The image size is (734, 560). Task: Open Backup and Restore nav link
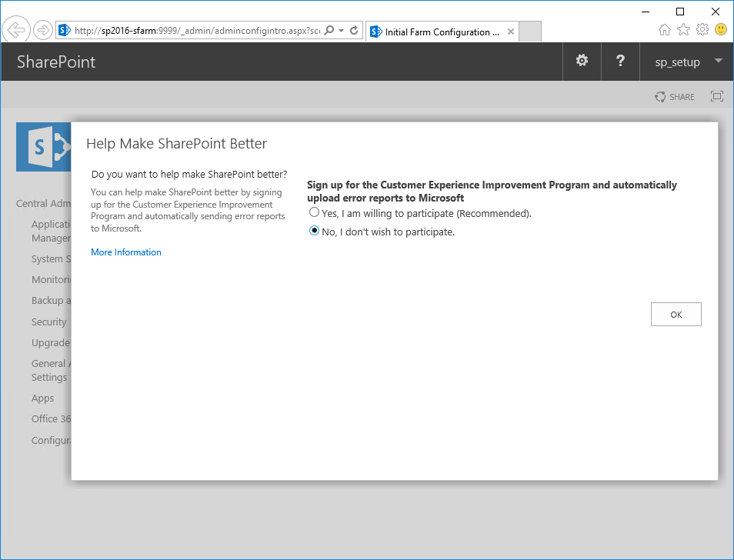[51, 300]
